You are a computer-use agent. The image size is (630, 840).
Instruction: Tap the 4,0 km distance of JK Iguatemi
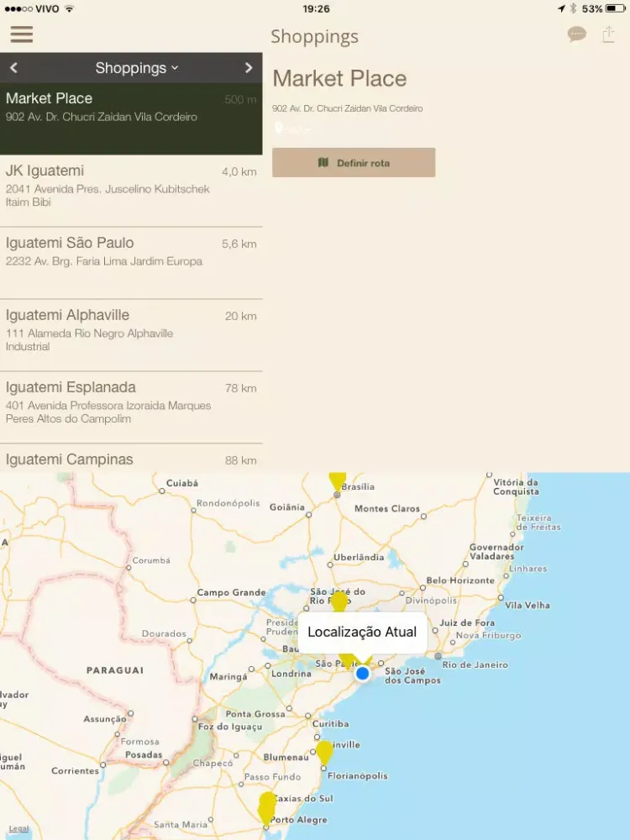click(239, 172)
